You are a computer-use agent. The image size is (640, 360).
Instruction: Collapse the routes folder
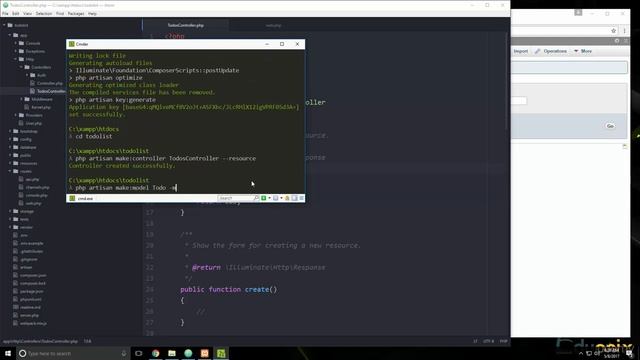coord(10,171)
